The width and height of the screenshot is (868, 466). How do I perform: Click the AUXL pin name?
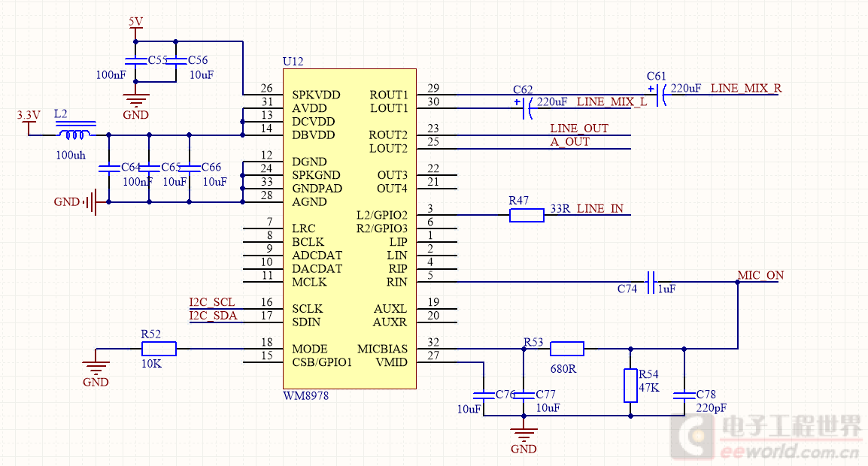pyautogui.click(x=390, y=309)
